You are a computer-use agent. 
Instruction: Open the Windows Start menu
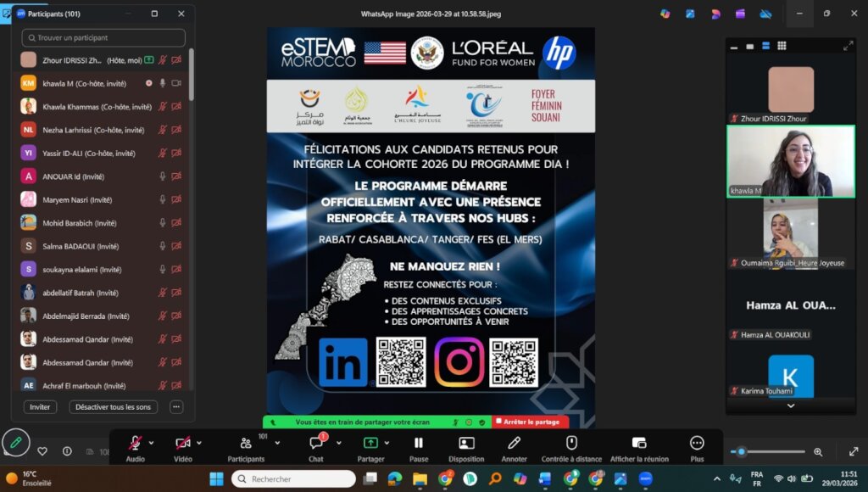(216, 478)
